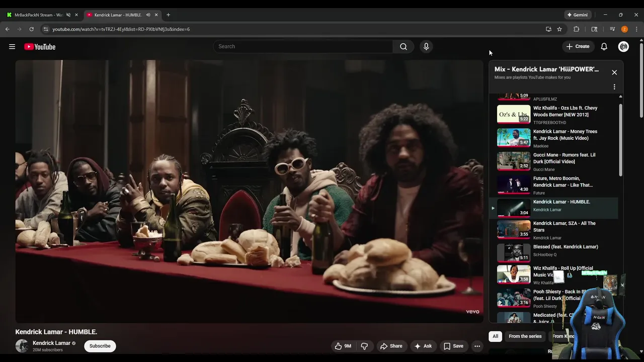Click Wiz Khalifa Roll Up thumbnail
This screenshot has height=362, width=644.
[514, 274]
